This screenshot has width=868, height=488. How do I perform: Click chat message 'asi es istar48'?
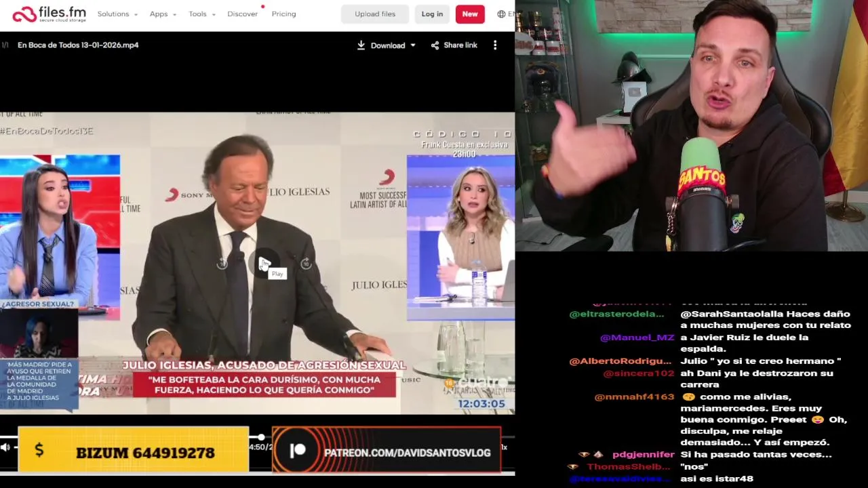717,479
